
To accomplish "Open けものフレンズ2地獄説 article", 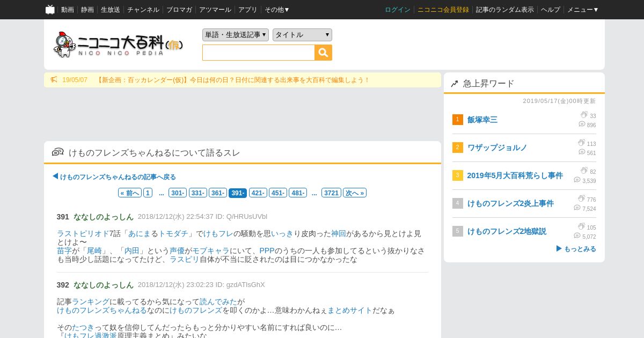I will pos(507,231).
